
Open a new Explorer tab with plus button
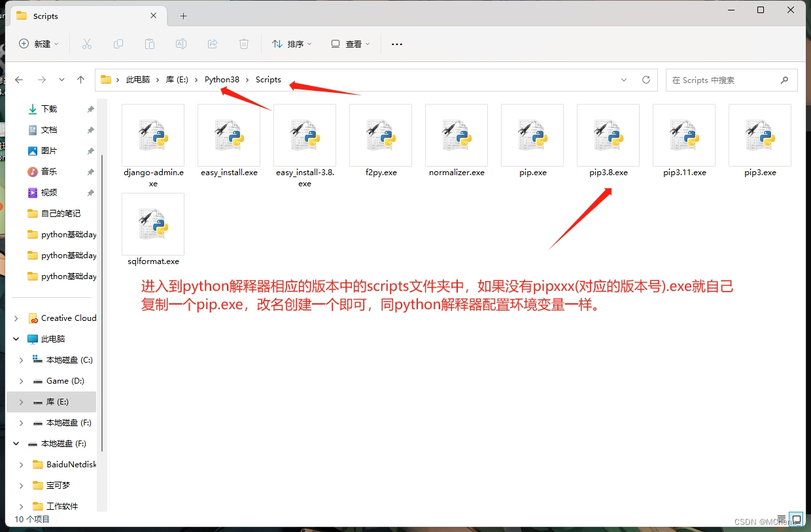pos(183,16)
